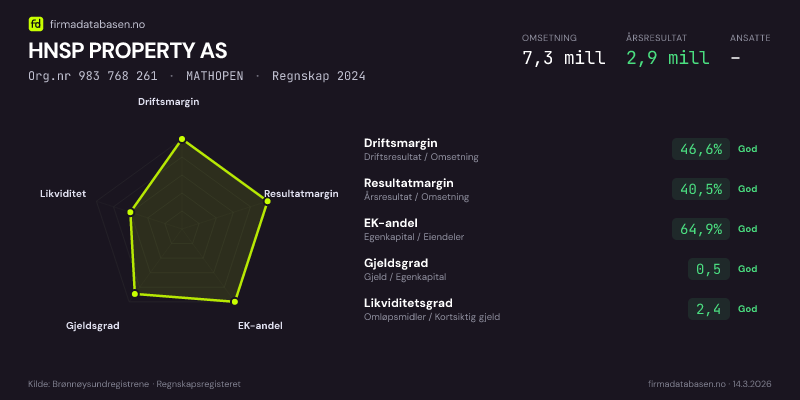Click the Årsresultat 2,9 mill figure
Image resolution: width=800 pixels, height=400 pixels.
click(668, 58)
